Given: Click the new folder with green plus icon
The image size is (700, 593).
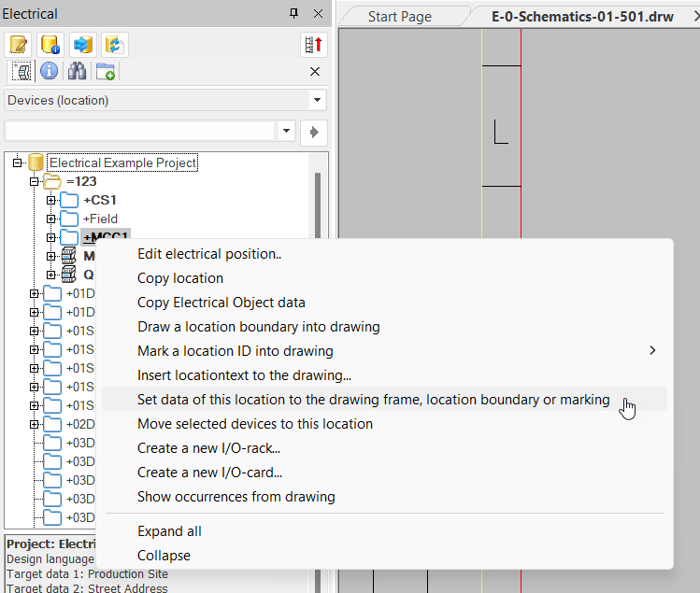Looking at the screenshot, I should (106, 71).
